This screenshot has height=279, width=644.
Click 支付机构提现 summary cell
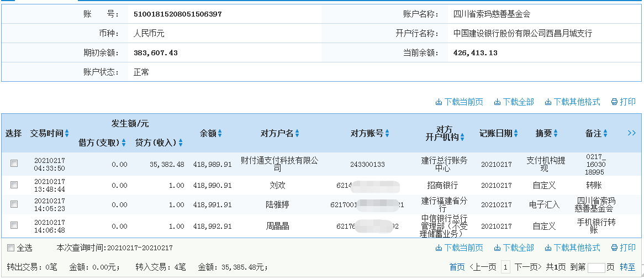[546, 164]
